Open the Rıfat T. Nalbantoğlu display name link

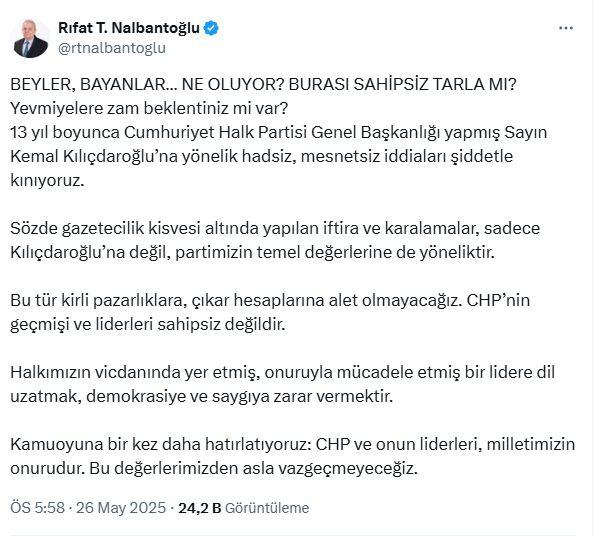pyautogui.click(x=128, y=28)
